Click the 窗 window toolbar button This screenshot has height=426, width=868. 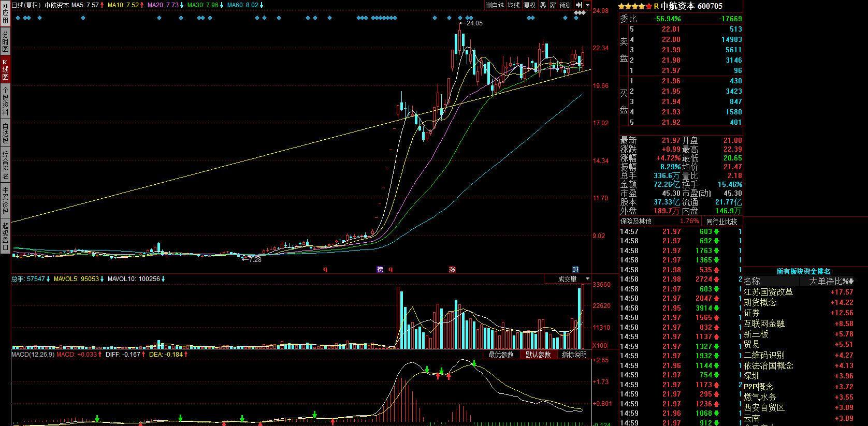point(553,5)
